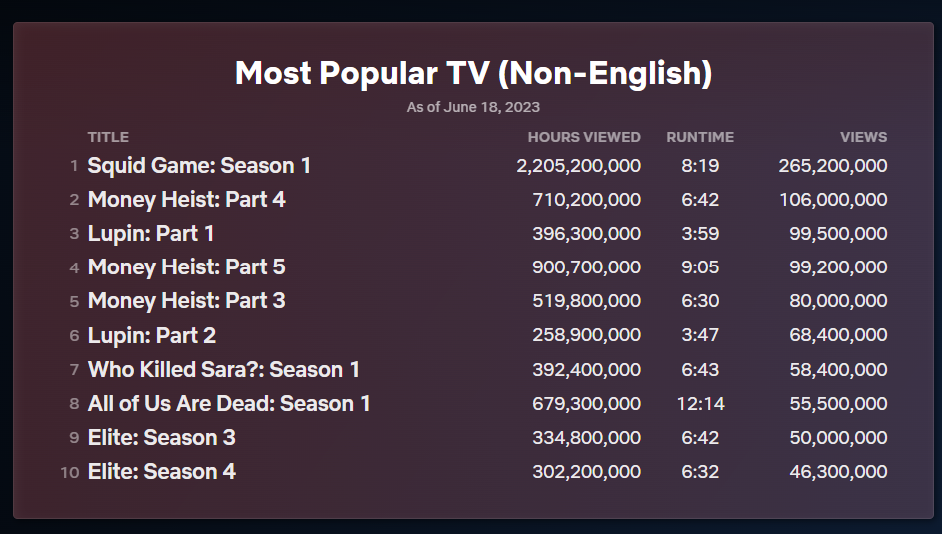
Task: Open Who Killed Sara?: Season 1
Action: [x=224, y=370]
